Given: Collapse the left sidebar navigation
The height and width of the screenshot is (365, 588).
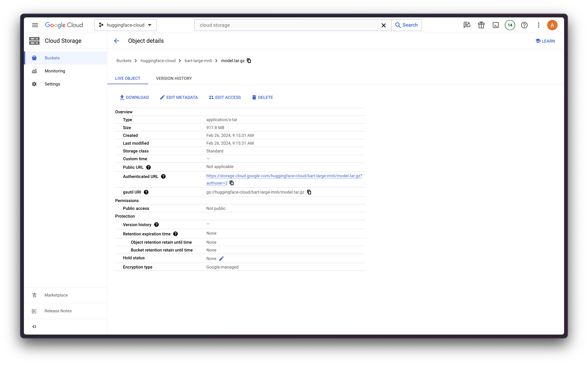Looking at the screenshot, I should tap(34, 327).
